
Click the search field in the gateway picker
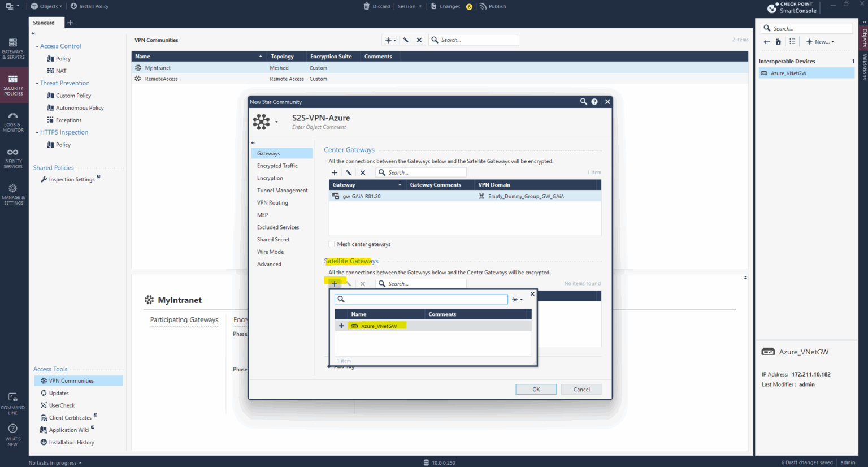[x=421, y=299]
